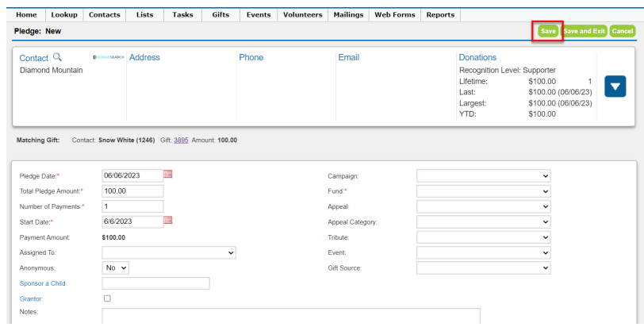Switch to the Mailings tab
644x327 pixels.
click(348, 15)
